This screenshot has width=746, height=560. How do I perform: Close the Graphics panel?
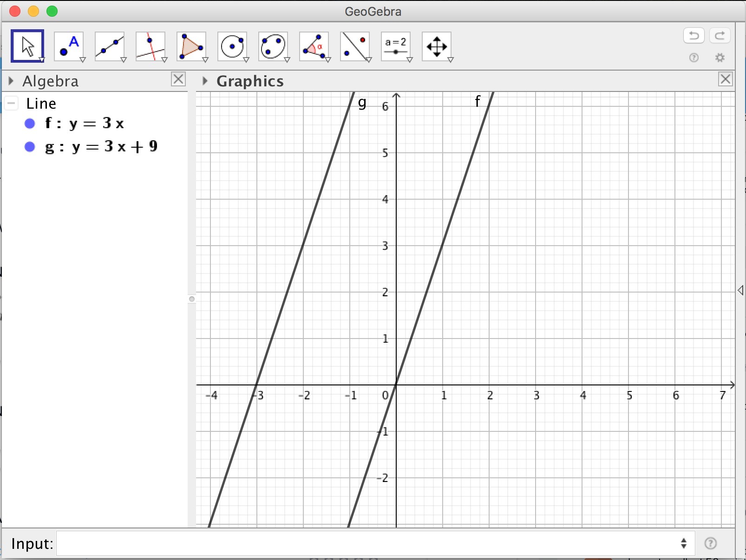(x=726, y=79)
